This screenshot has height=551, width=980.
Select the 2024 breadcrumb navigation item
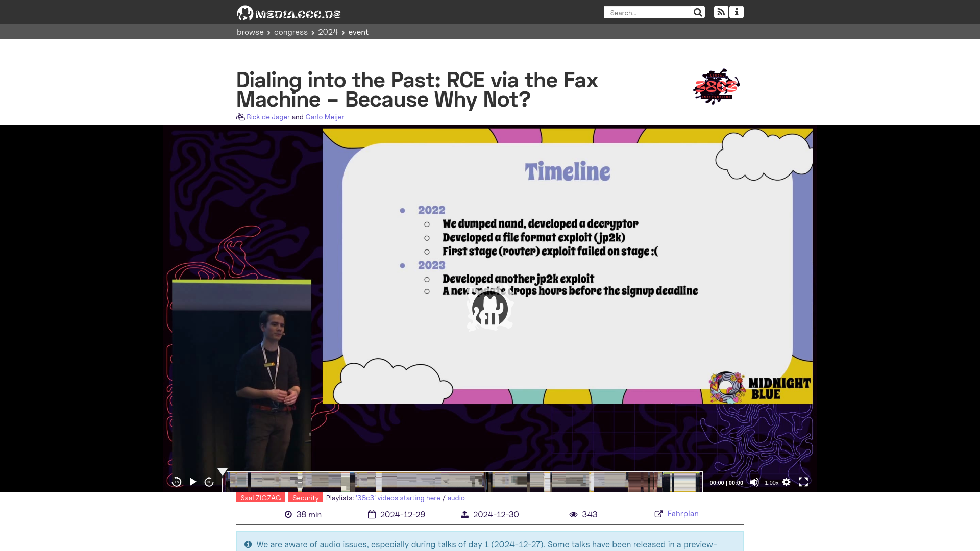click(328, 32)
